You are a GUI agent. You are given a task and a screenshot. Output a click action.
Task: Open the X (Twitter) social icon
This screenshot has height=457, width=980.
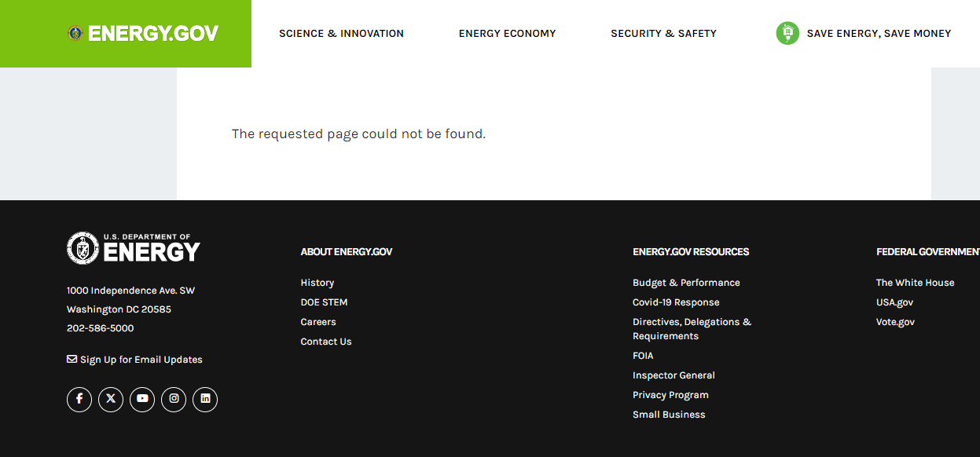click(111, 399)
